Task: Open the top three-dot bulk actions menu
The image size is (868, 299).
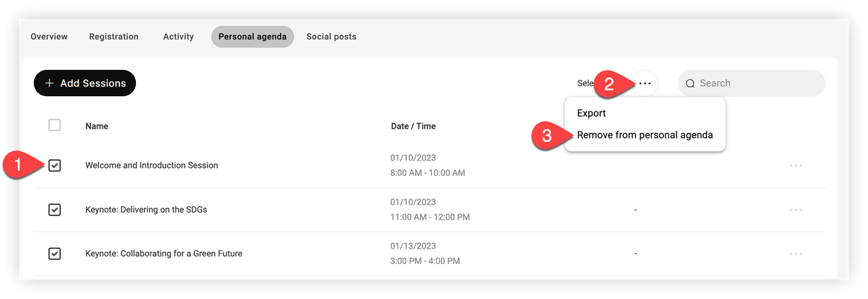Action: pos(645,83)
